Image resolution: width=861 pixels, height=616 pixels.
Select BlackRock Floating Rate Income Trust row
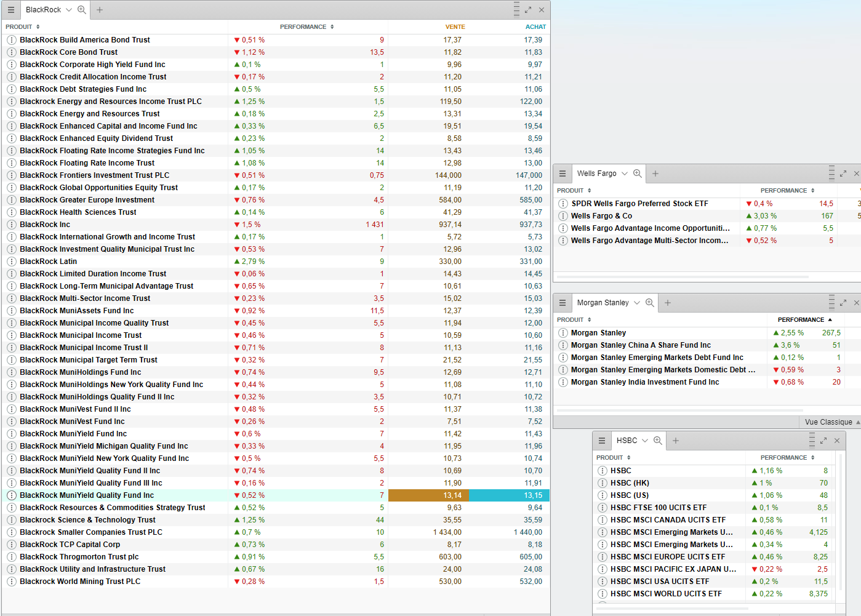tap(276, 163)
